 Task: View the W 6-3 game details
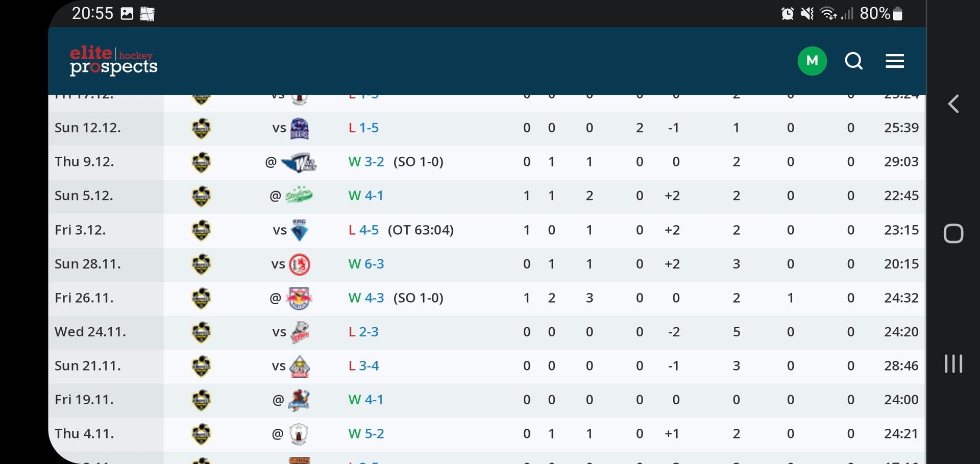[x=366, y=264]
